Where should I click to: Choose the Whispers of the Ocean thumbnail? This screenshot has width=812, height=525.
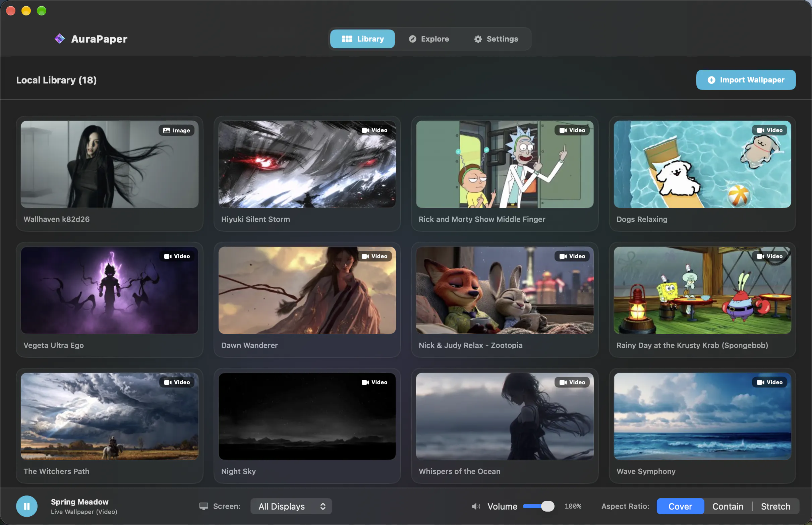coord(505,416)
